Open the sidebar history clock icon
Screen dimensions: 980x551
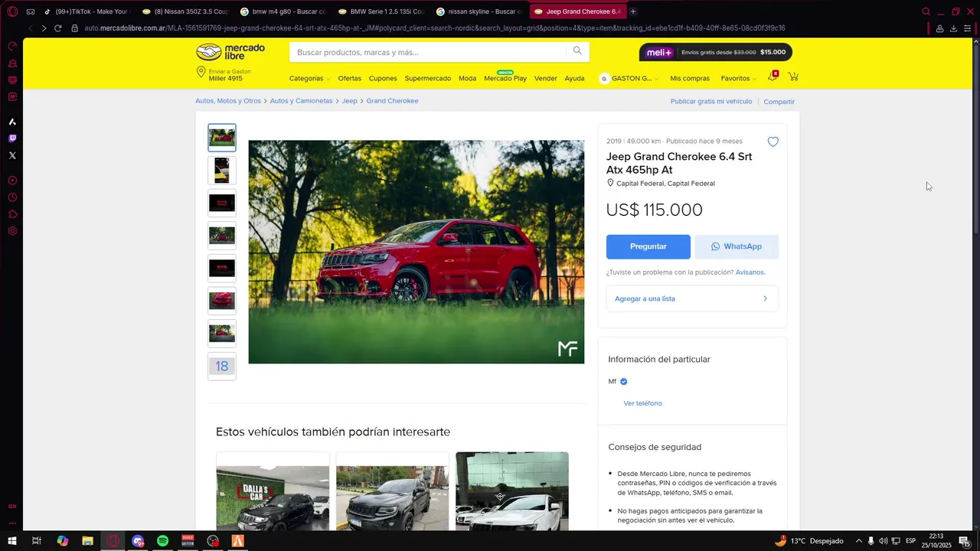tap(12, 197)
